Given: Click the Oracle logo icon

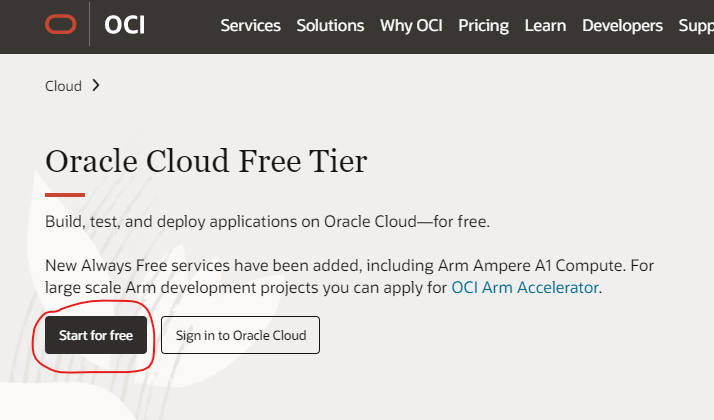Looking at the screenshot, I should (61, 25).
